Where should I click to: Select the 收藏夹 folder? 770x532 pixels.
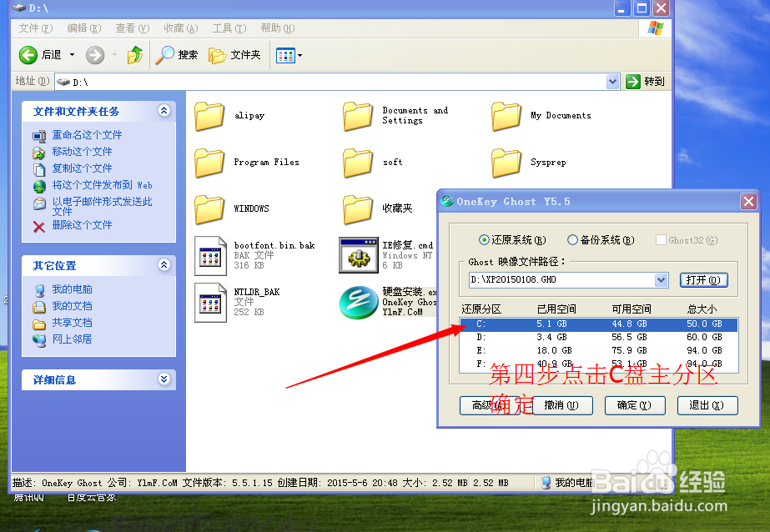click(x=358, y=209)
